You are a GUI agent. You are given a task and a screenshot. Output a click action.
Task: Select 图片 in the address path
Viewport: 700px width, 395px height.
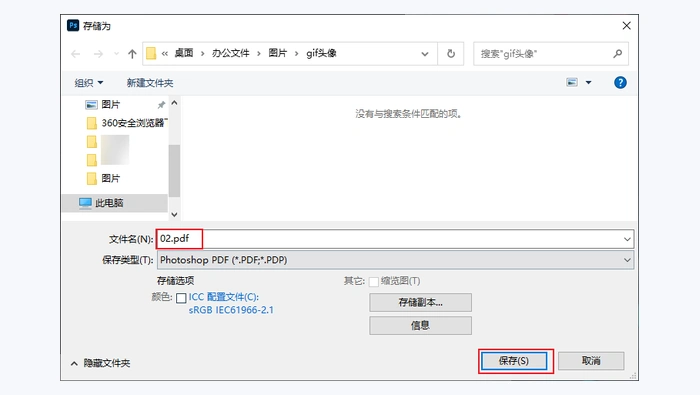click(277, 53)
